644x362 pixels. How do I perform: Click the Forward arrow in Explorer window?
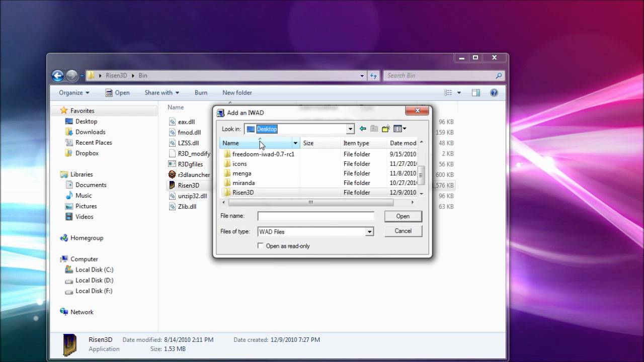click(72, 75)
